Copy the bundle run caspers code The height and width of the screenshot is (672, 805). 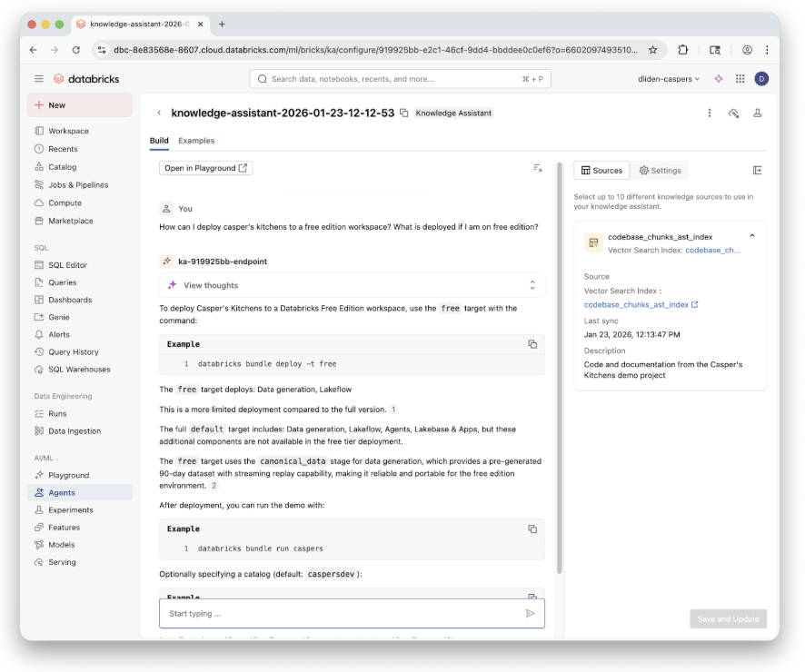532,529
